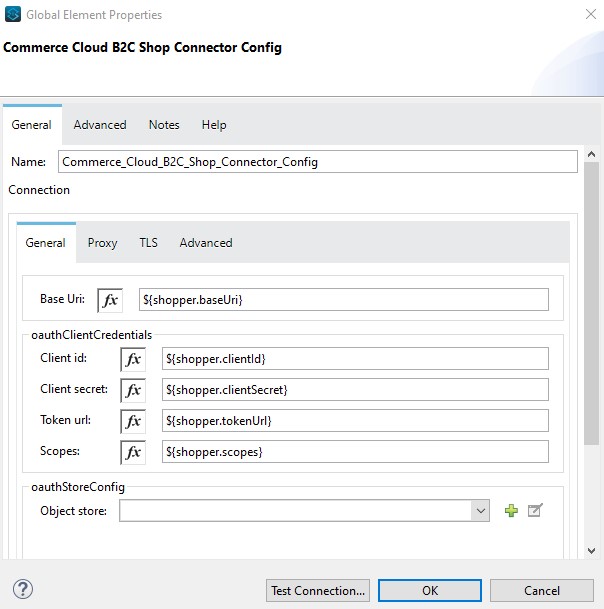Select the connection General tab
Viewport: 604px width, 609px height.
[x=45, y=243]
